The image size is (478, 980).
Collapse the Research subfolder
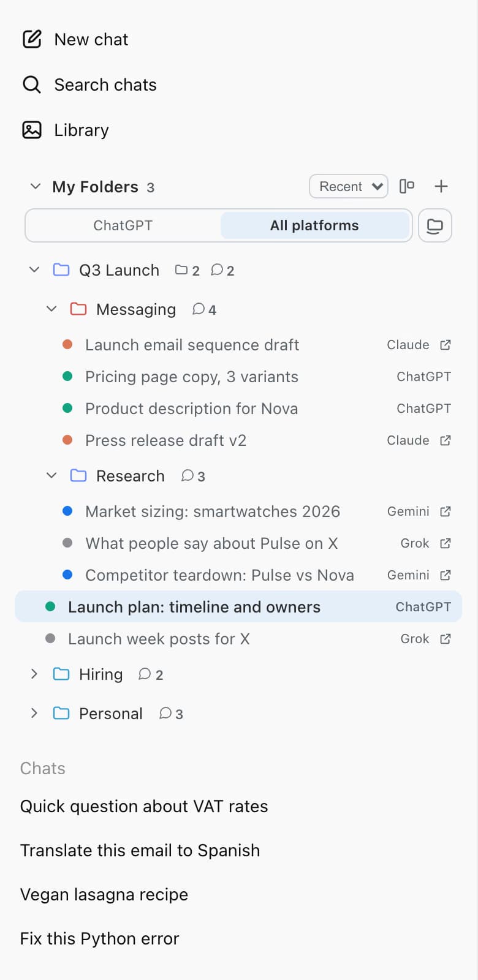tap(51, 475)
